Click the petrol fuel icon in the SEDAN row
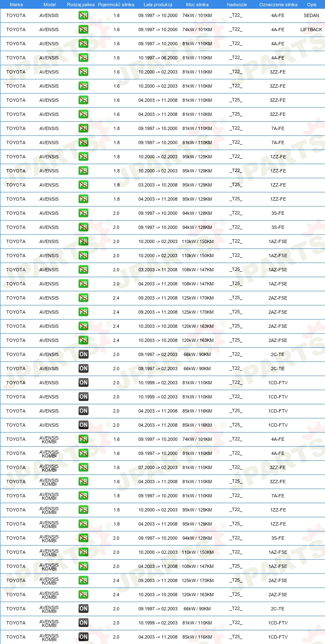The width and height of the screenshot is (325, 644). [83, 15]
